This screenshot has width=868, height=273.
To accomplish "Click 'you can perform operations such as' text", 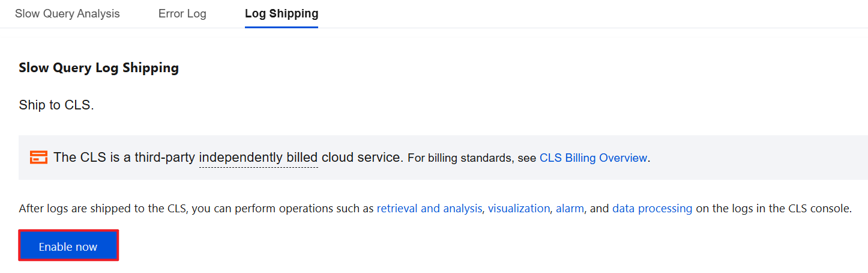I will pos(282,209).
